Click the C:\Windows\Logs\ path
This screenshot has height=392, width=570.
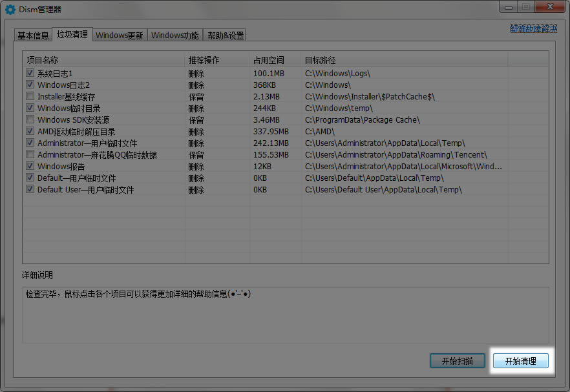tap(337, 74)
